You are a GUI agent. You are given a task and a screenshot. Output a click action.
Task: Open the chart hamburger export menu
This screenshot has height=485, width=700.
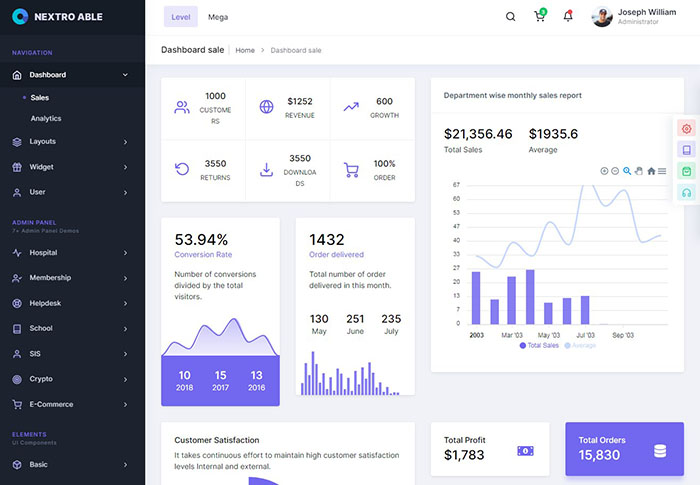click(662, 171)
